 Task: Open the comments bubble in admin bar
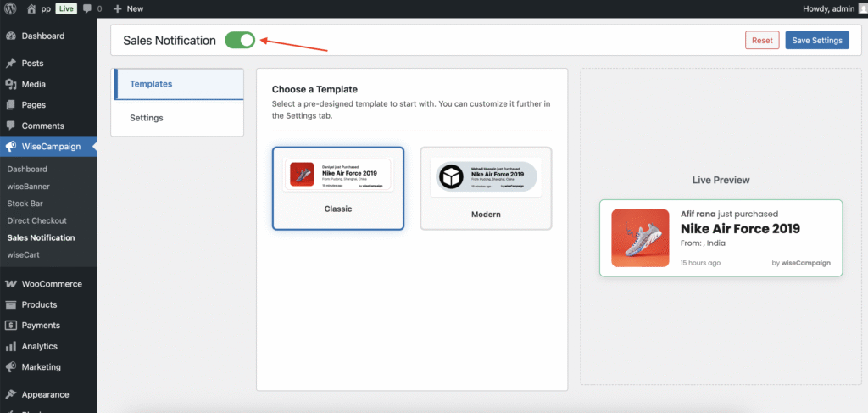click(87, 8)
